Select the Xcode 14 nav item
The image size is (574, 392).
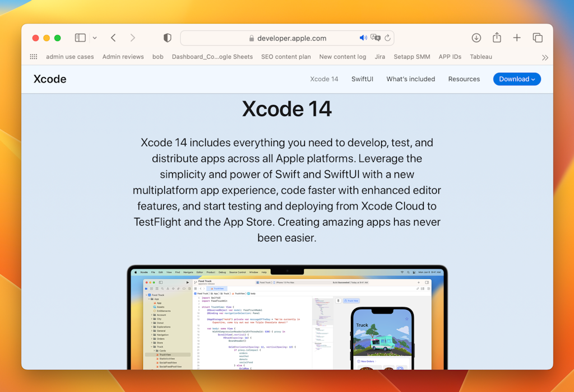click(324, 79)
